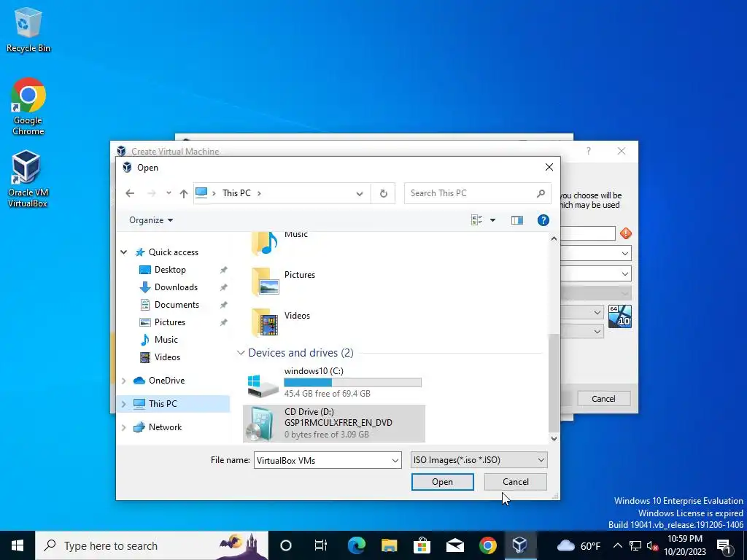This screenshot has height=560, width=747.
Task: Select the windows10 (C:) drive
Action: click(334, 384)
